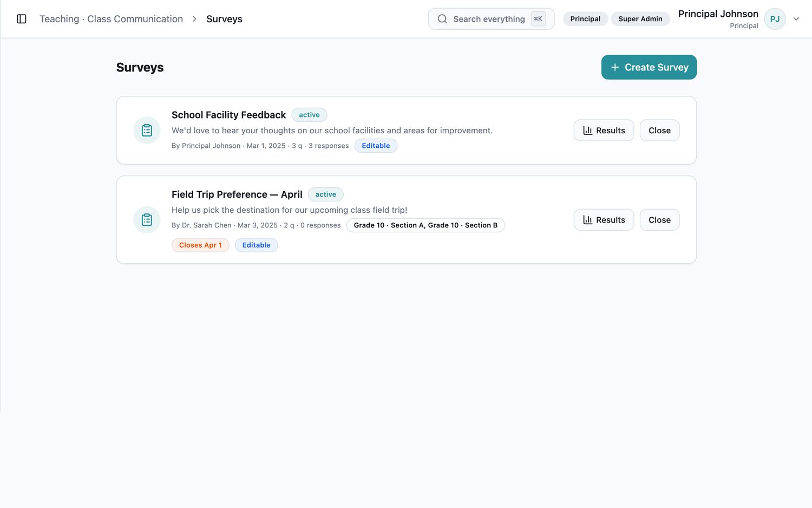This screenshot has height=508, width=812.
Task: Open the user menu chevron dropdown
Action: (796, 19)
